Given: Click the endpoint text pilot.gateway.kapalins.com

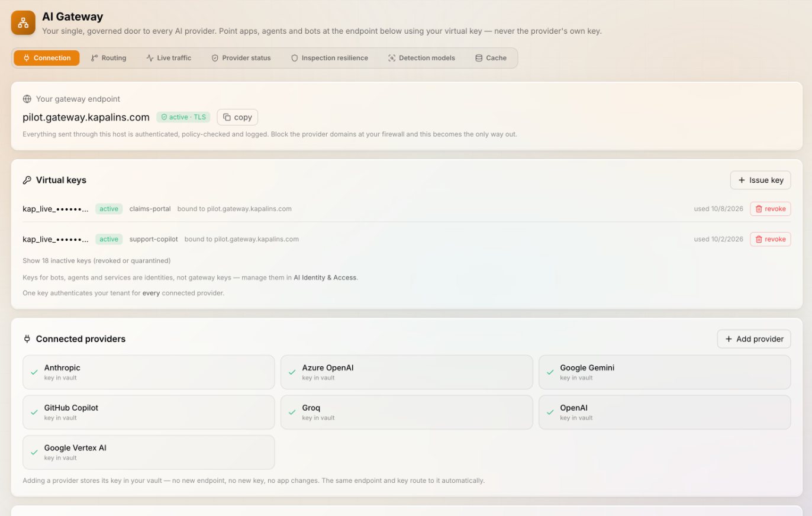Looking at the screenshot, I should pos(86,117).
